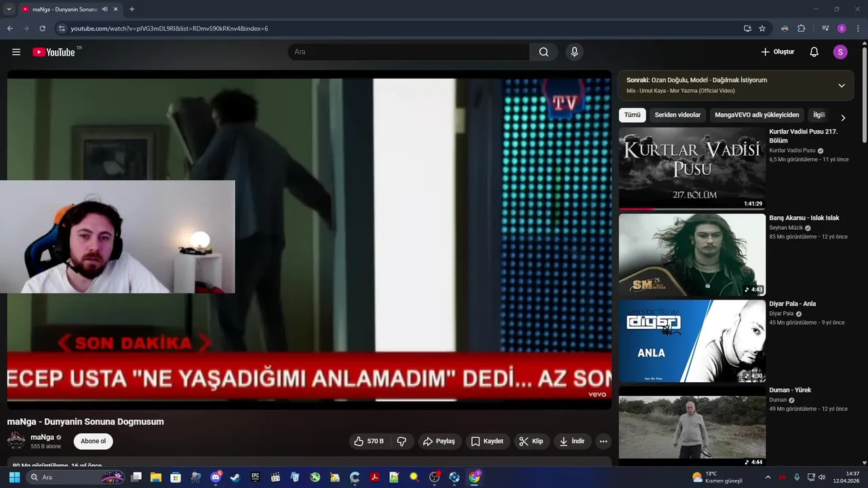This screenshot has height=488, width=868.
Task: Click the Duman - Yürek title
Action: pyautogui.click(x=790, y=390)
